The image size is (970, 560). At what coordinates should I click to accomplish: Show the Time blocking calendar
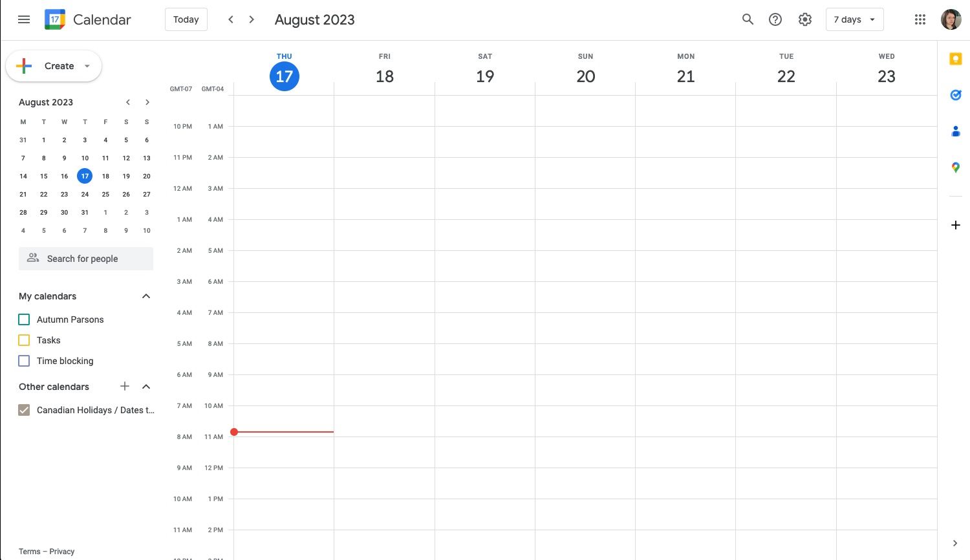coord(24,361)
